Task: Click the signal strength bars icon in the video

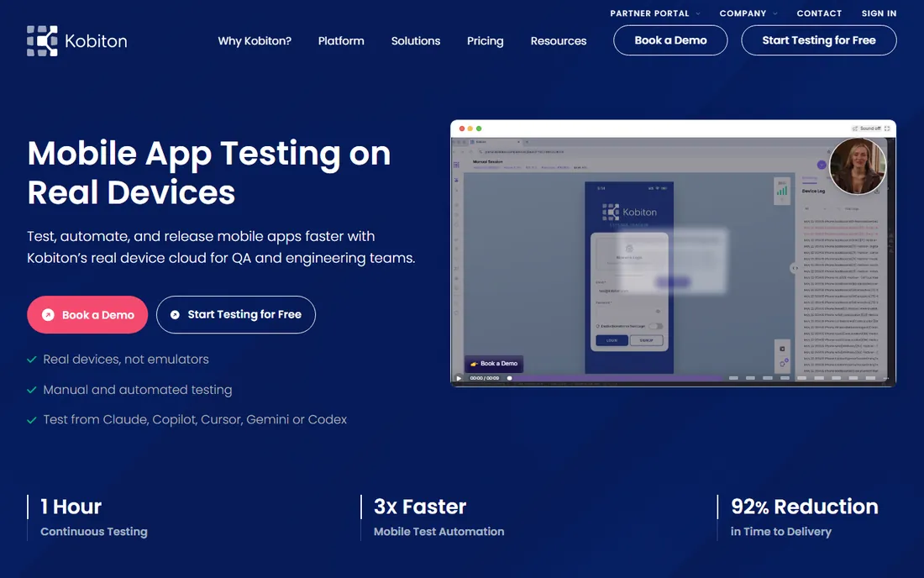Action: tap(782, 191)
